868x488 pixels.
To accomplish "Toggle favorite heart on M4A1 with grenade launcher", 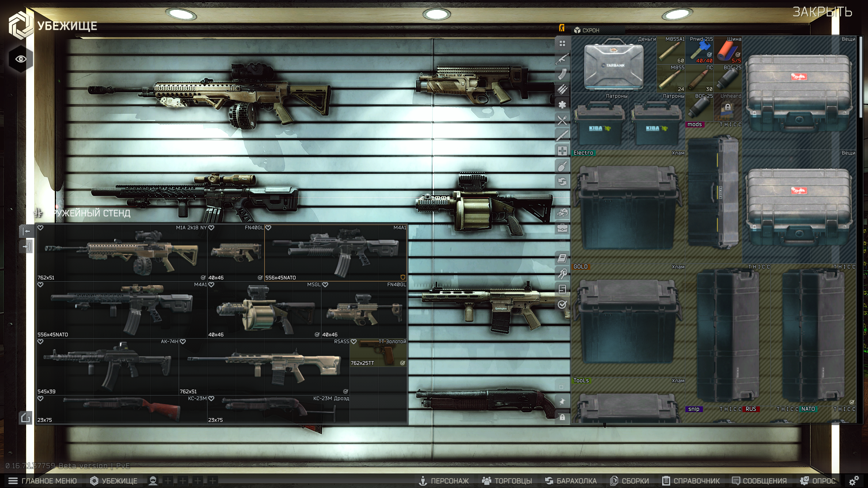I will tap(268, 228).
